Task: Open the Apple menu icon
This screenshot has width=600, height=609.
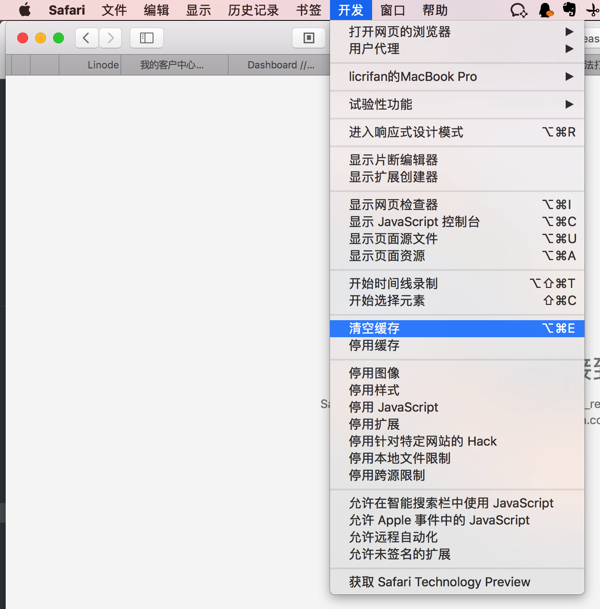Action: click(25, 10)
